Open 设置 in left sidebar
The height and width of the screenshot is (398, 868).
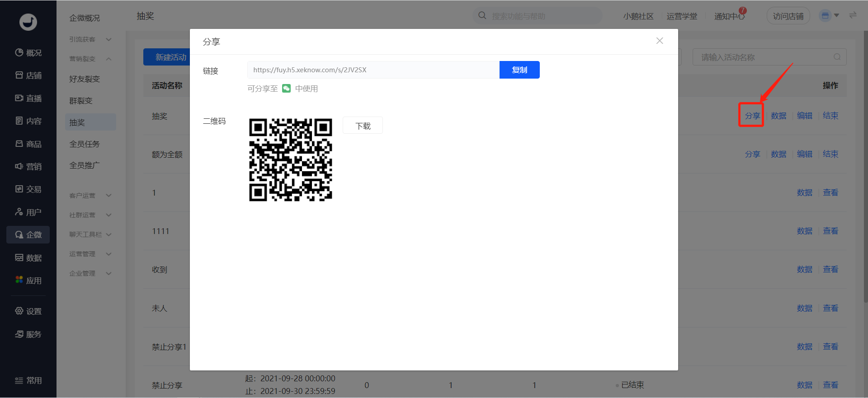(x=28, y=311)
